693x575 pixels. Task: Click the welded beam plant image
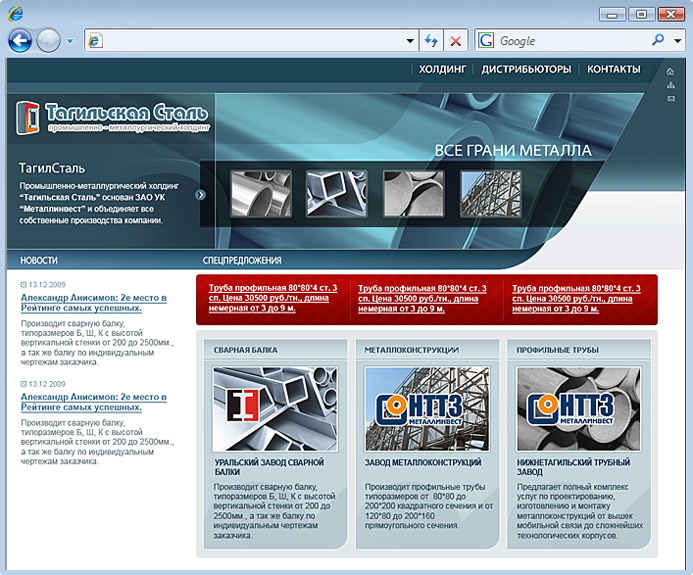click(x=275, y=409)
